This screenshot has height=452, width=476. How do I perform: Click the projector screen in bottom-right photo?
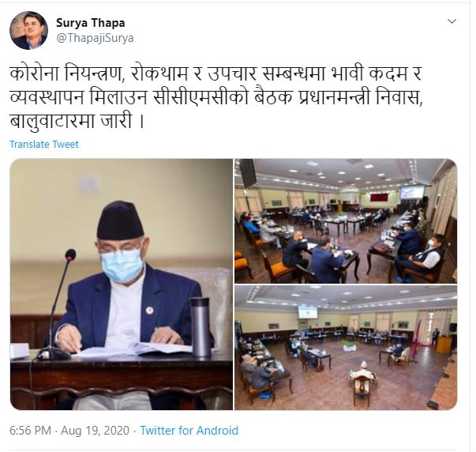coord(308,312)
